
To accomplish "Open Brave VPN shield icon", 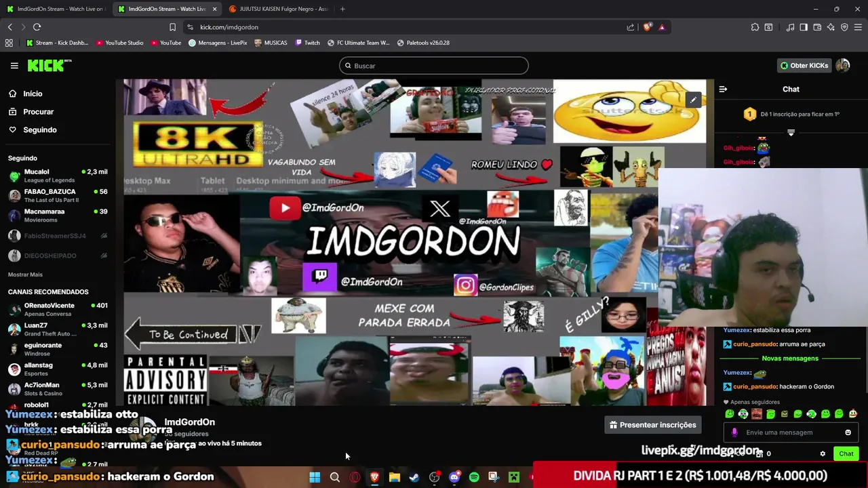I will 844,27.
